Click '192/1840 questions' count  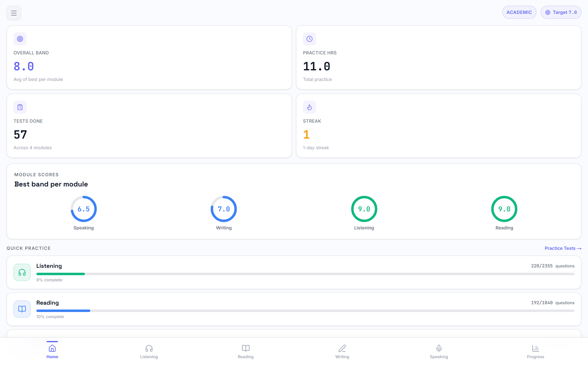[553, 303]
